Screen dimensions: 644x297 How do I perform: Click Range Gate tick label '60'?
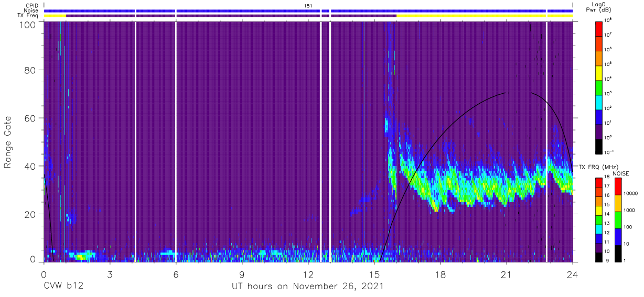[x=29, y=118]
